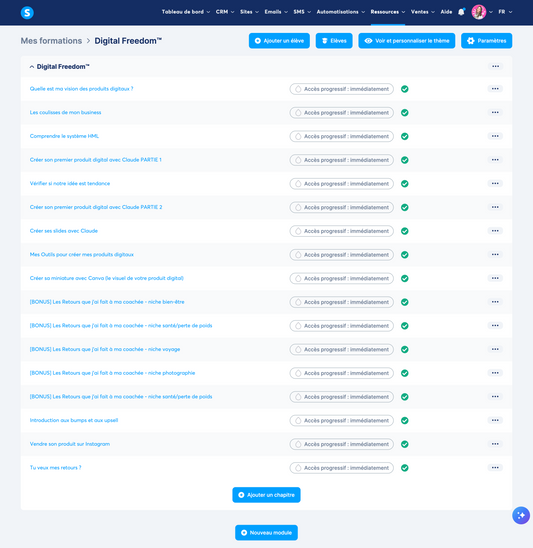Open three-dots menu for Comprendre le système HML

[x=495, y=136]
